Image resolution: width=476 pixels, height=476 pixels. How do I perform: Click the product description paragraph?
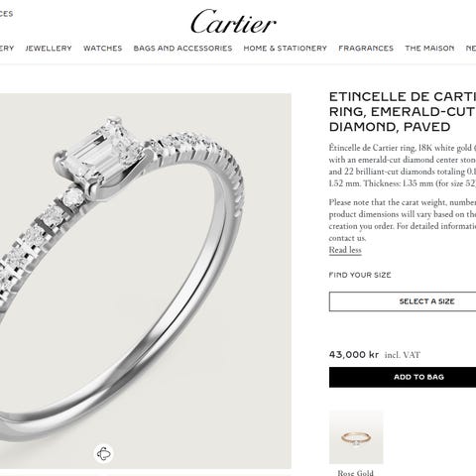pyautogui.click(x=403, y=166)
